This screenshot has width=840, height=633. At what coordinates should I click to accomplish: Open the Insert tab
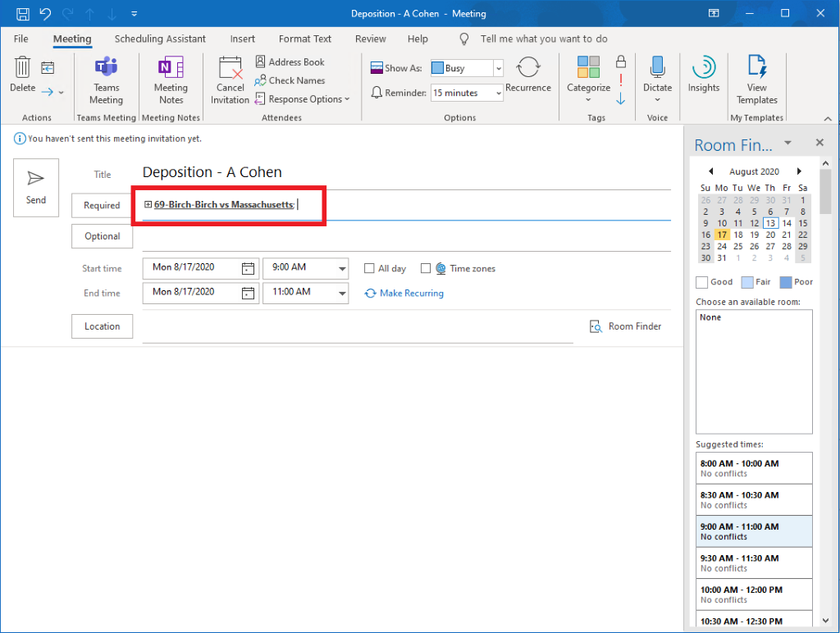242,39
